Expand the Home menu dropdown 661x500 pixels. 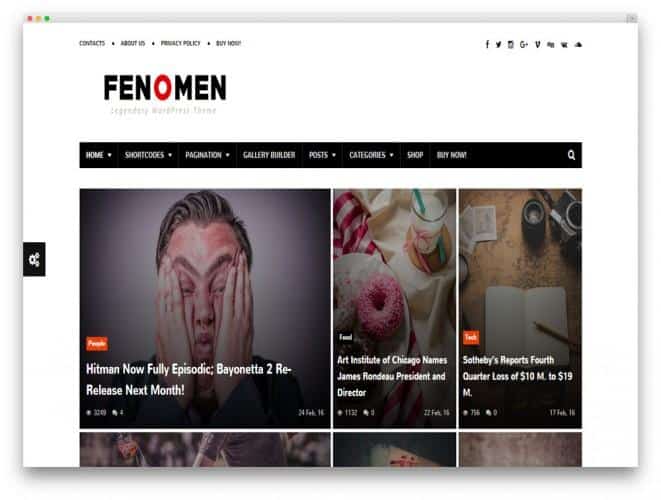coord(99,155)
